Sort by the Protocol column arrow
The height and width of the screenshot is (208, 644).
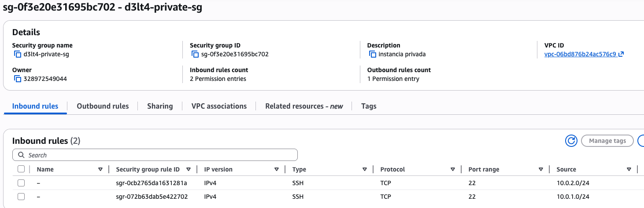click(x=453, y=169)
